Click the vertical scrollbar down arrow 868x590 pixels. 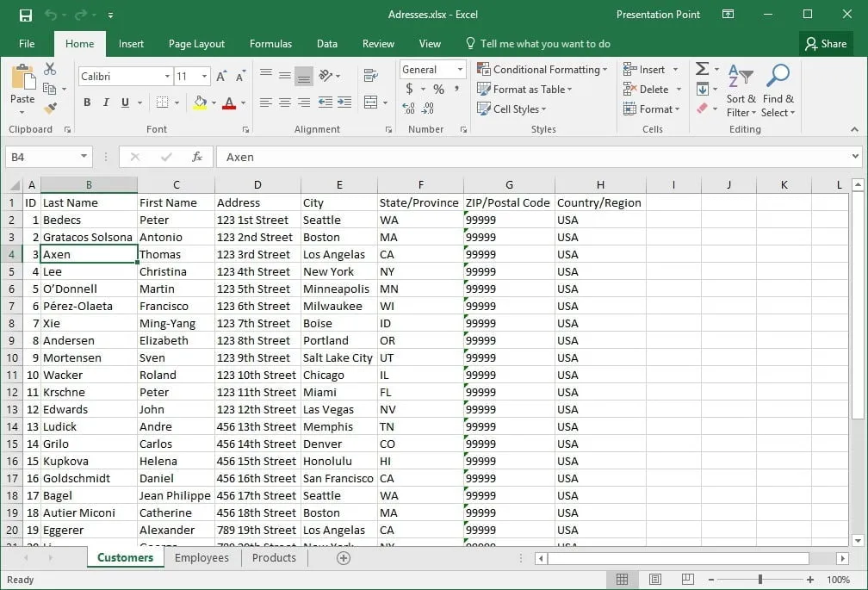pyautogui.click(x=858, y=541)
